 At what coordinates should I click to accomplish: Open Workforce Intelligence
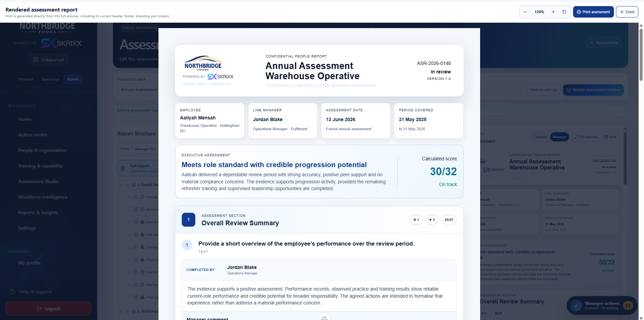click(x=43, y=197)
